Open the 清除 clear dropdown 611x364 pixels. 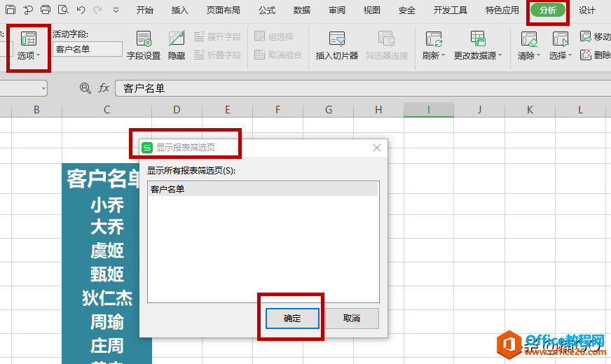pos(529,46)
